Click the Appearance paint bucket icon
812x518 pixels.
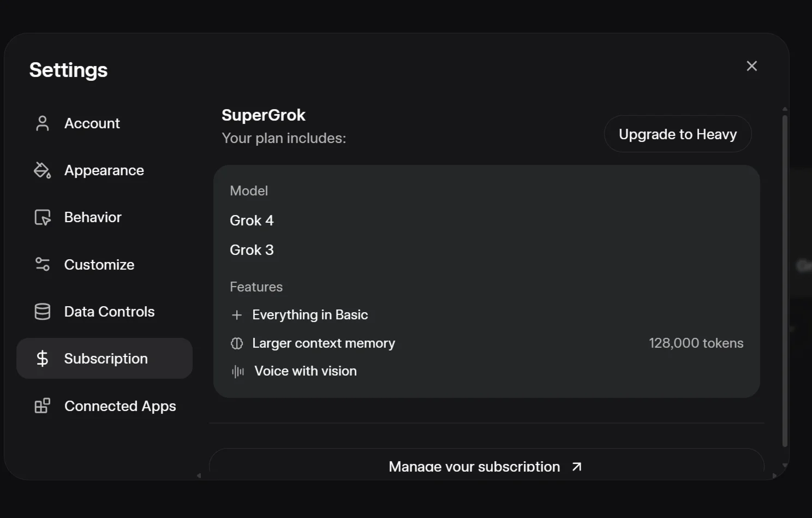click(43, 170)
